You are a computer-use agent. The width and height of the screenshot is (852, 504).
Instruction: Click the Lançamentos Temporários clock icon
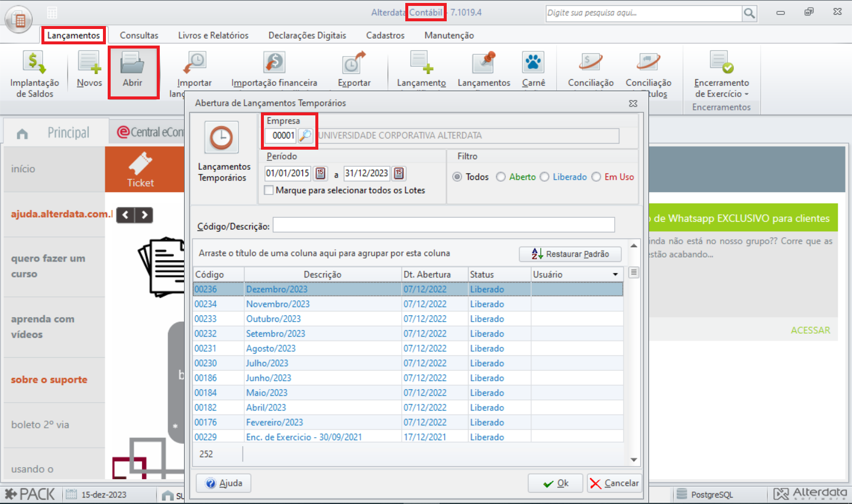point(221,138)
